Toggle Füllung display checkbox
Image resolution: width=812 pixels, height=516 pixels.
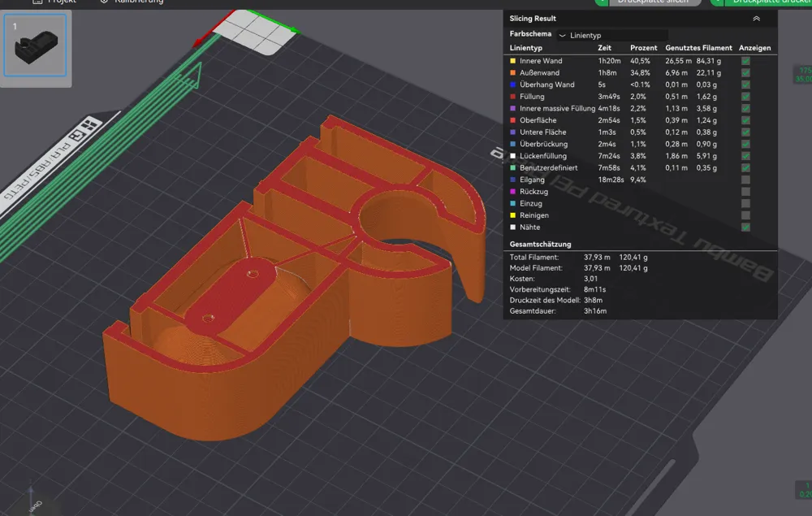click(745, 97)
